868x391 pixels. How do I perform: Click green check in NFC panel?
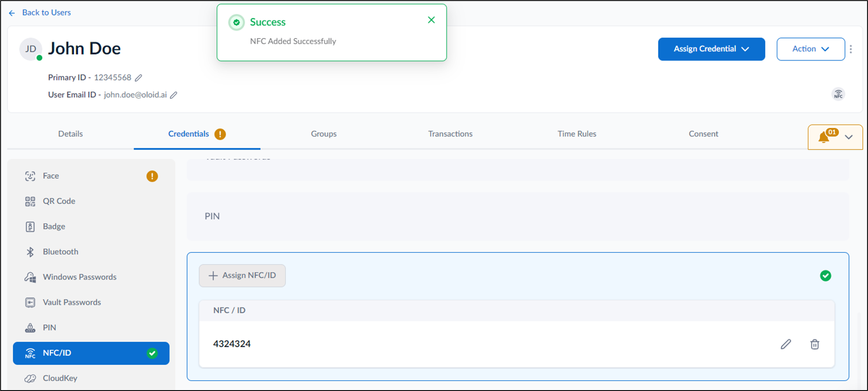click(826, 276)
